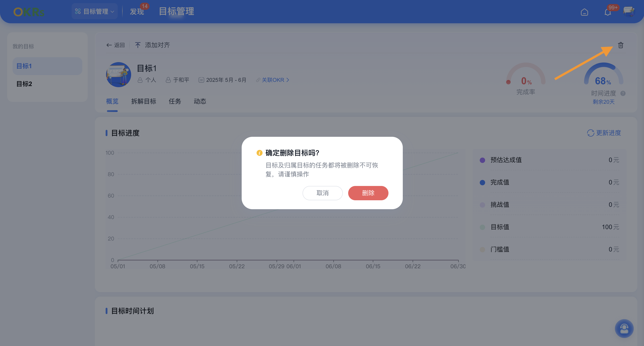Image resolution: width=644 pixels, height=346 pixels.
Task: Switch to the 动态 tab
Action: (x=200, y=102)
